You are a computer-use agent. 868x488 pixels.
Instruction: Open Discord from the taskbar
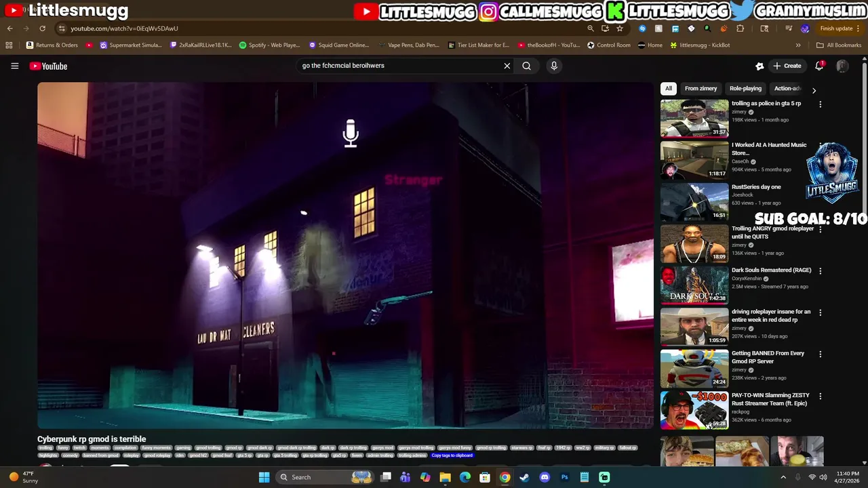coord(545,477)
